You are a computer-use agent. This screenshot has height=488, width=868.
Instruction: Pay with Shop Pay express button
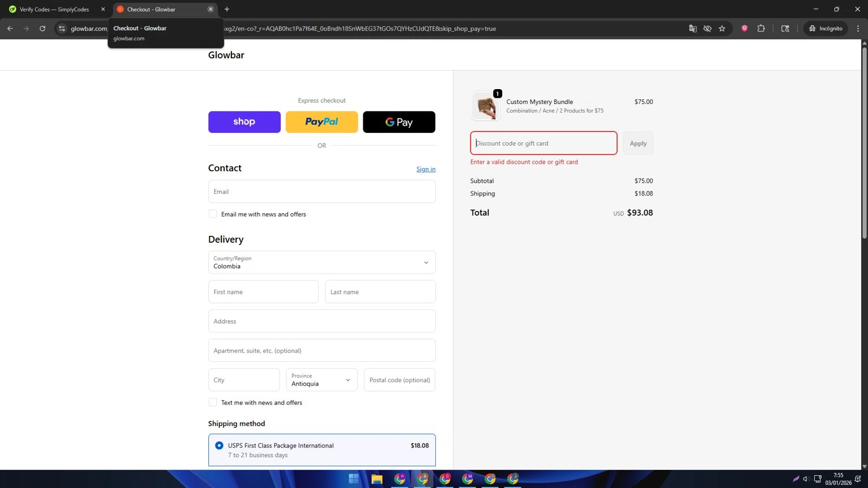244,122
